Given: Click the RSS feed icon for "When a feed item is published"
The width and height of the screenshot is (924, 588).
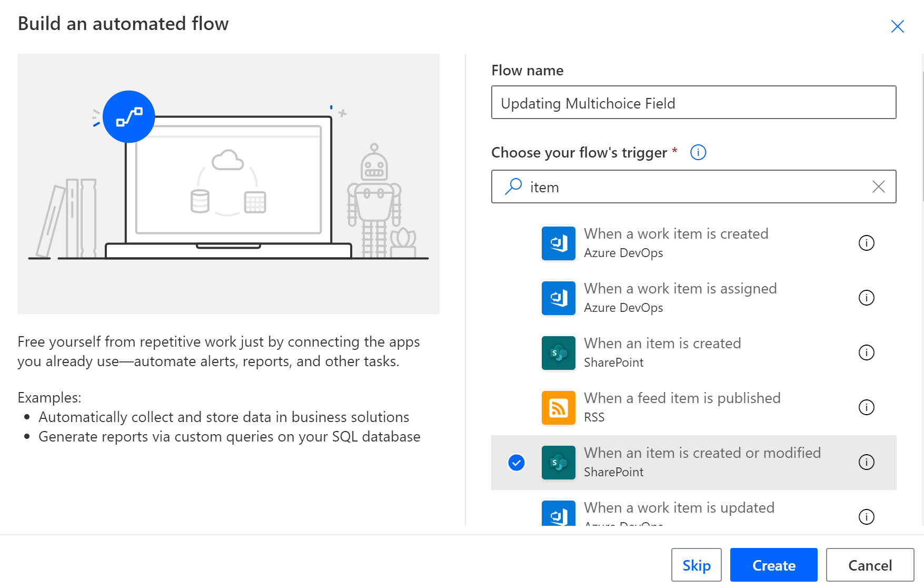Looking at the screenshot, I should pos(558,407).
